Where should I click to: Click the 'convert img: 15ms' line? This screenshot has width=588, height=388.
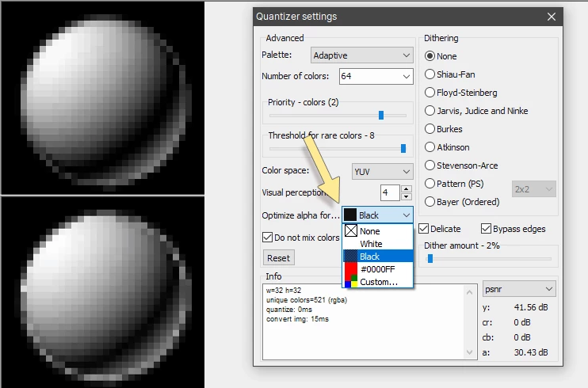[x=297, y=319]
